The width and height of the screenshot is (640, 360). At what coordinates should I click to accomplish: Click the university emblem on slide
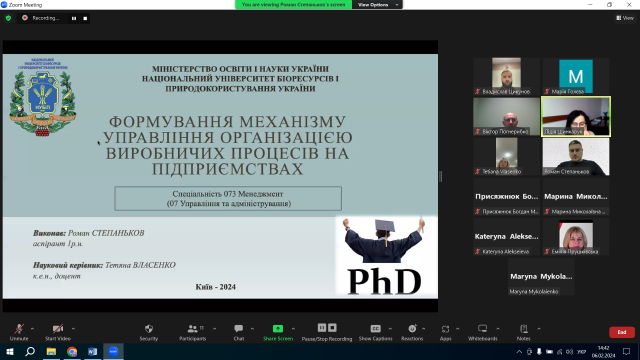pos(42,97)
